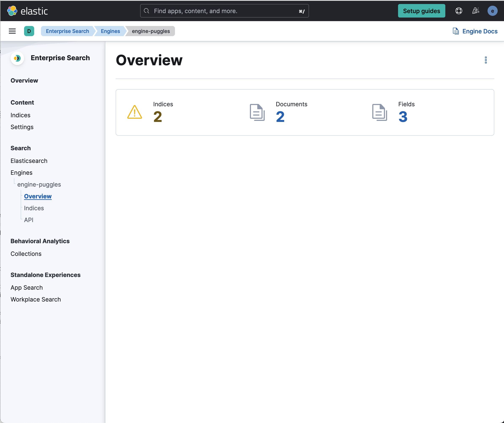
Task: Click the Indices count 2
Action: pyautogui.click(x=158, y=117)
